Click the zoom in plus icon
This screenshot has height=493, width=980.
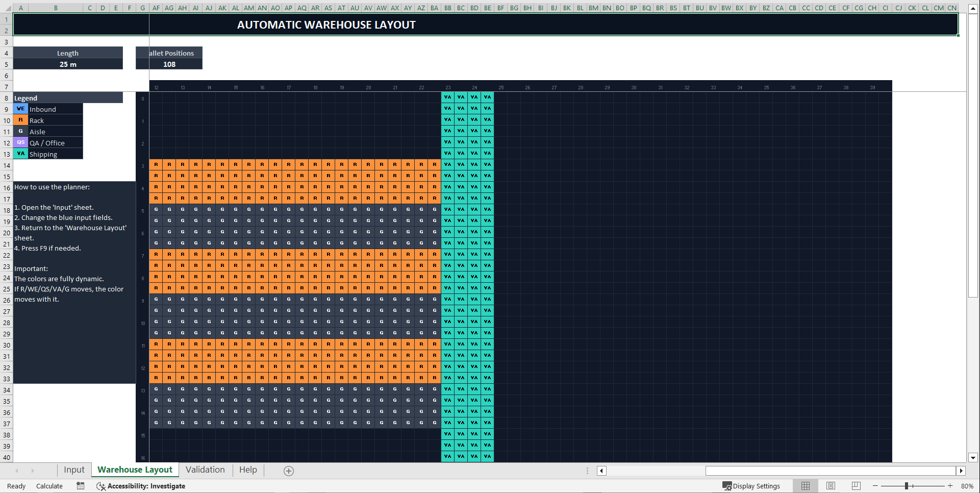[950, 486]
